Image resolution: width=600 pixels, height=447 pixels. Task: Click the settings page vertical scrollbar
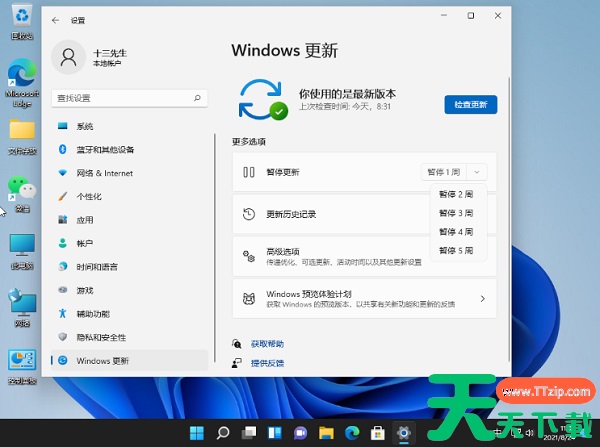(x=509, y=219)
